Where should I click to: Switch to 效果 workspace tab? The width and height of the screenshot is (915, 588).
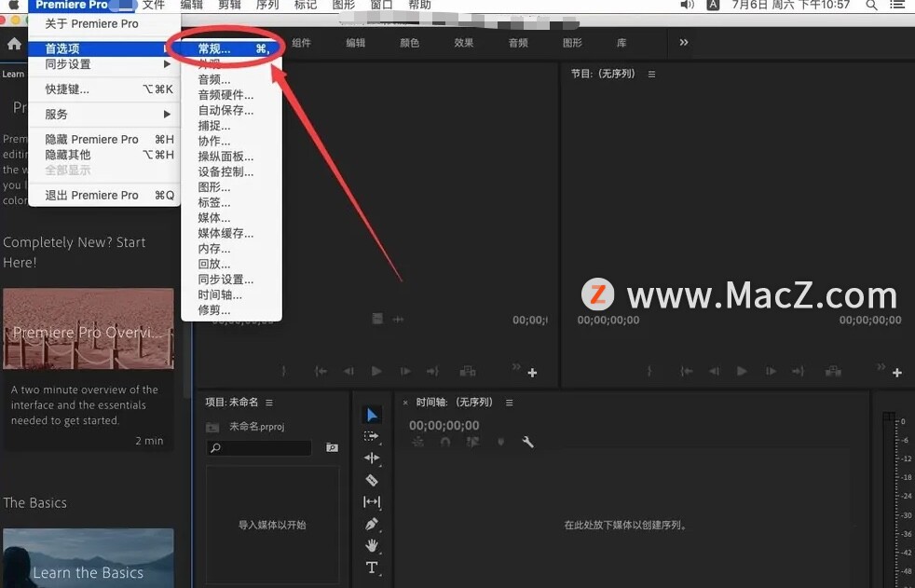[x=464, y=43]
